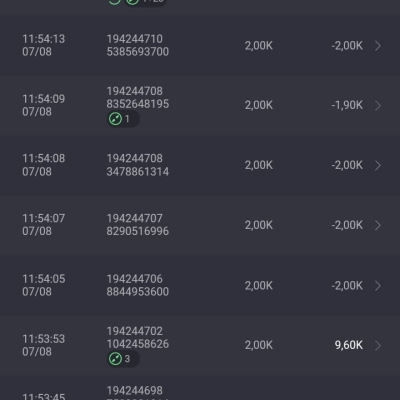400x400 pixels.
Task: Click the -1,90K result value
Action: click(x=347, y=105)
